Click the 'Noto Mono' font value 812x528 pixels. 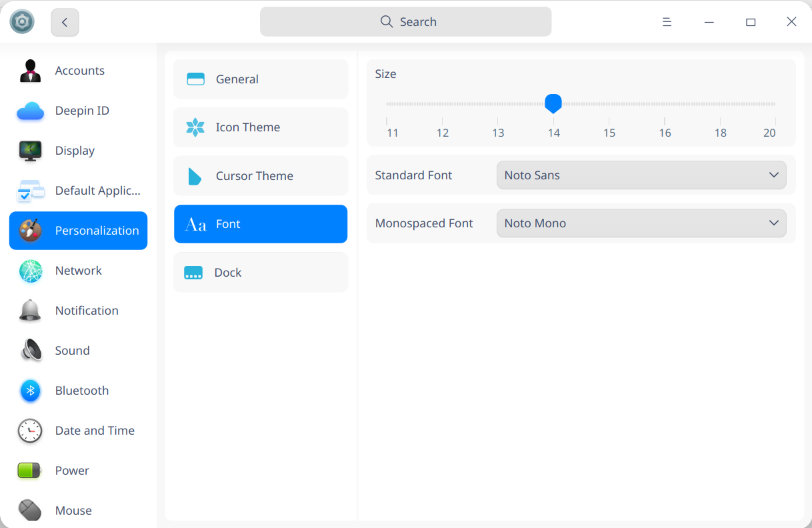point(535,223)
